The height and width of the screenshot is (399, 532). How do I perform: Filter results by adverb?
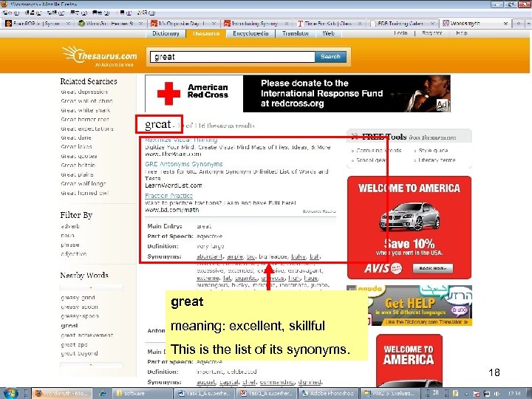point(70,226)
